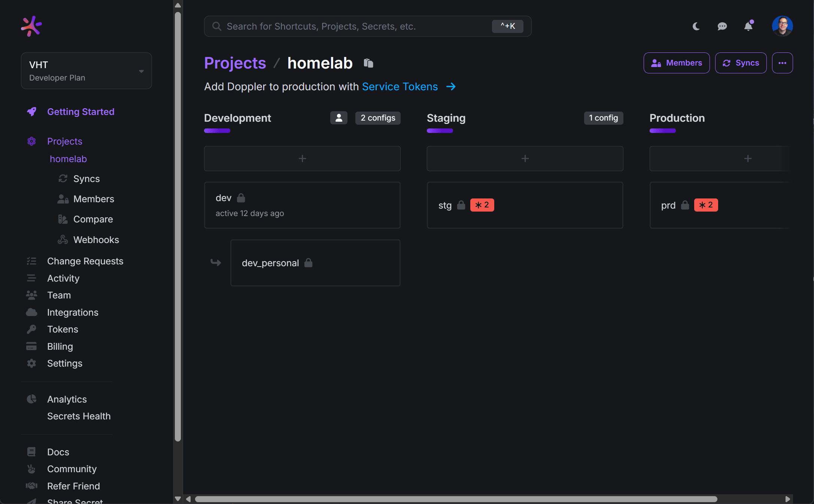Select Compare in the sidebar

[93, 219]
